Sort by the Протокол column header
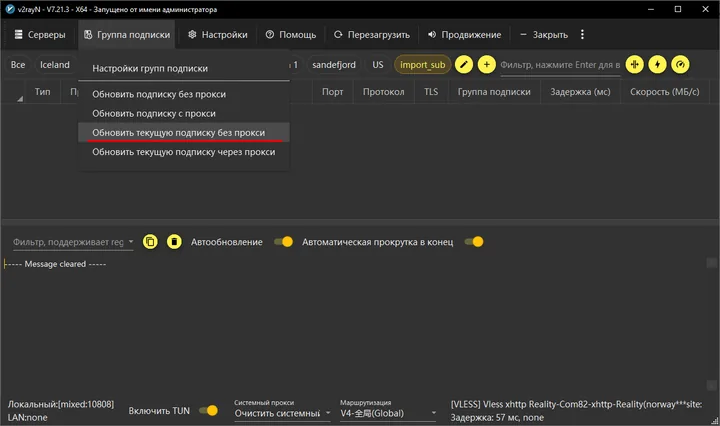This screenshot has width=720, height=426. click(383, 92)
